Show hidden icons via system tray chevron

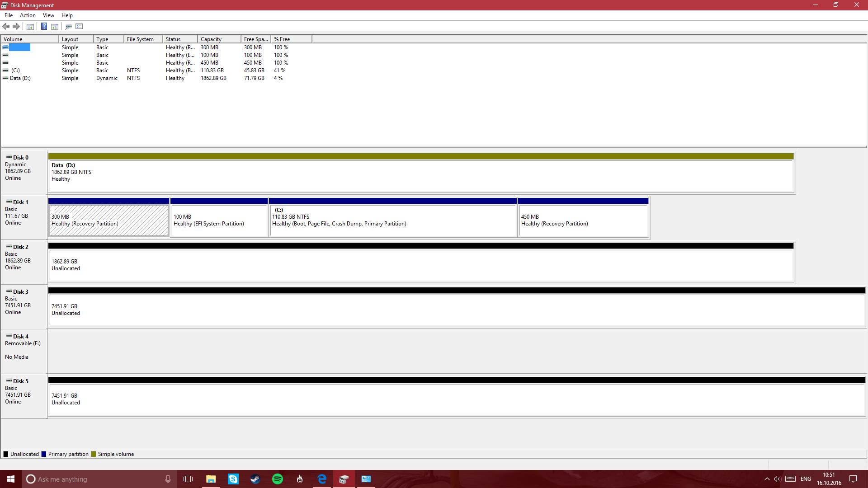click(x=767, y=479)
